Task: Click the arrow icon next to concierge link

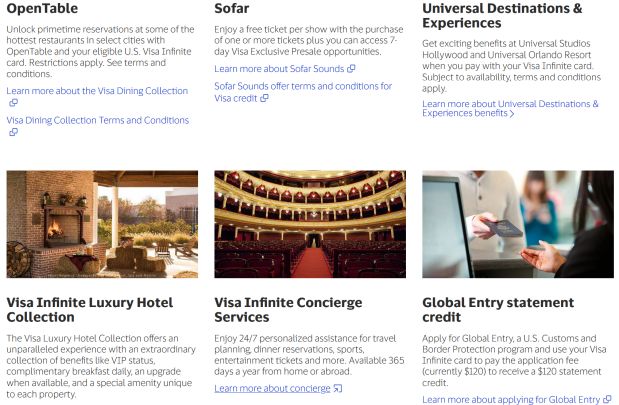Action: [x=338, y=388]
